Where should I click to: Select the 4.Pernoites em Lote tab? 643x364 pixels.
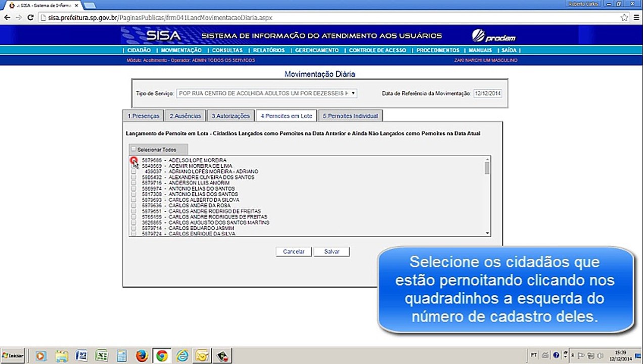click(x=286, y=116)
